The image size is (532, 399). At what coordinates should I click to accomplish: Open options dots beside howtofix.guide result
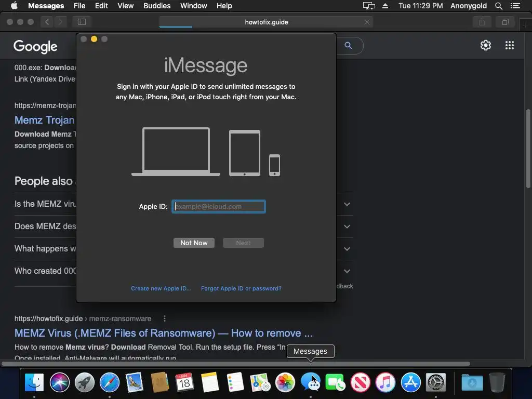point(165,318)
